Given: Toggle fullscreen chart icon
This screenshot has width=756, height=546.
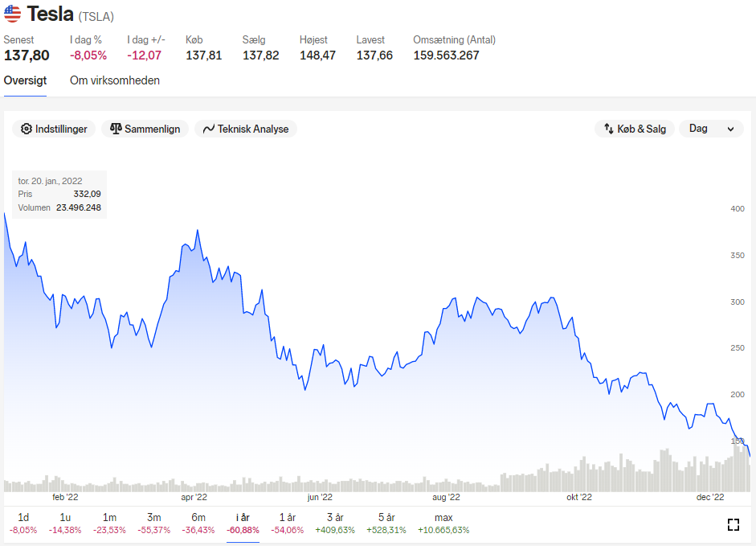Looking at the screenshot, I should coord(734,524).
